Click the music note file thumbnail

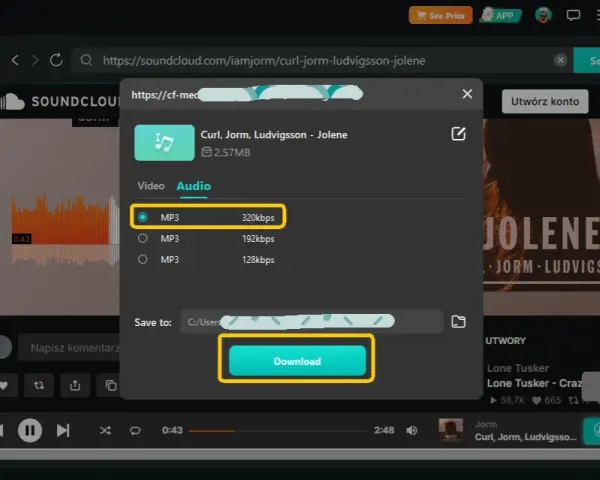(x=165, y=142)
